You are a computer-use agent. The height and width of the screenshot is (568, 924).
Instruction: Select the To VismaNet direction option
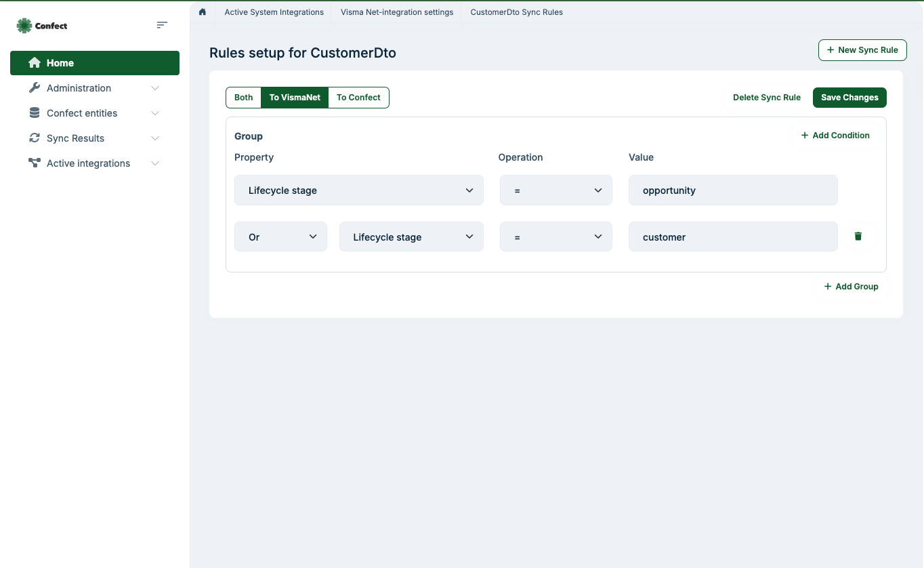(295, 98)
